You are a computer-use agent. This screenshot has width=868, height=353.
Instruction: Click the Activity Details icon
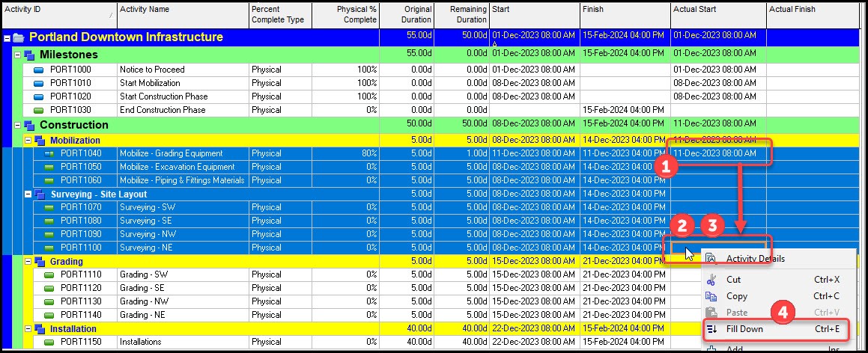coord(711,259)
